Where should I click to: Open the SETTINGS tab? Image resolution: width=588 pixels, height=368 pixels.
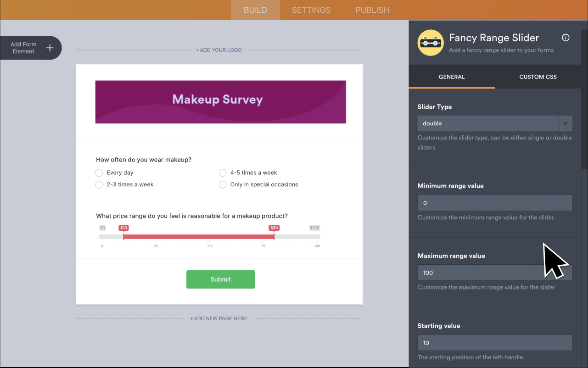[x=311, y=10]
